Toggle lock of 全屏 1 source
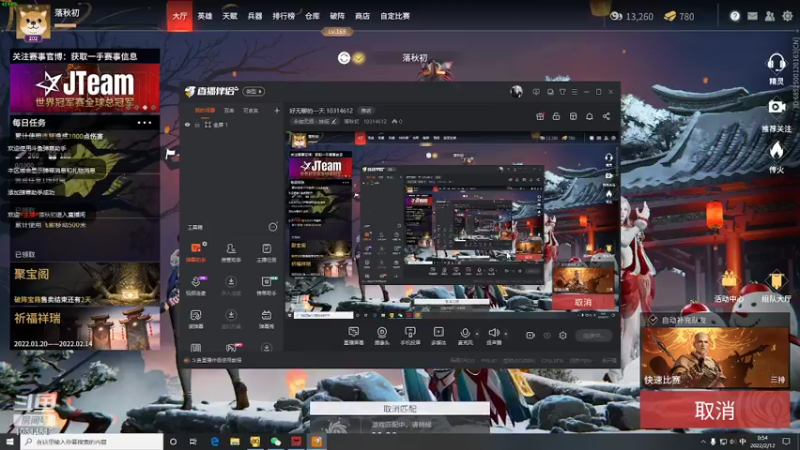The image size is (800, 450). click(x=197, y=124)
